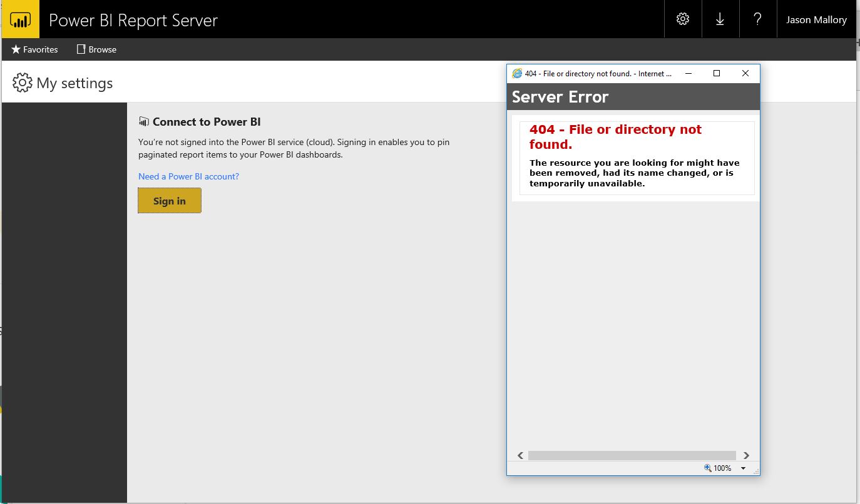
Task: Click the red 404 File or directory not found heading
Action: [x=615, y=137]
